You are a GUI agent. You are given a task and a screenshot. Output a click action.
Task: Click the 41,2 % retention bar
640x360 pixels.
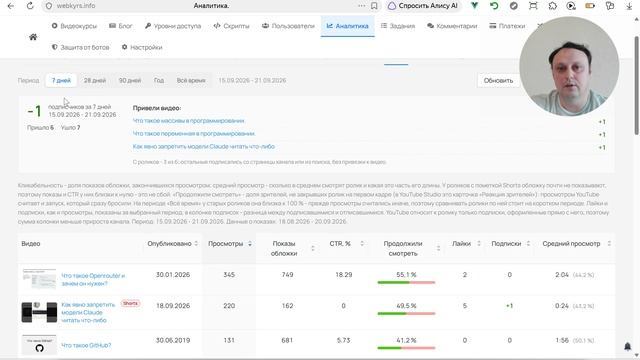406,348
